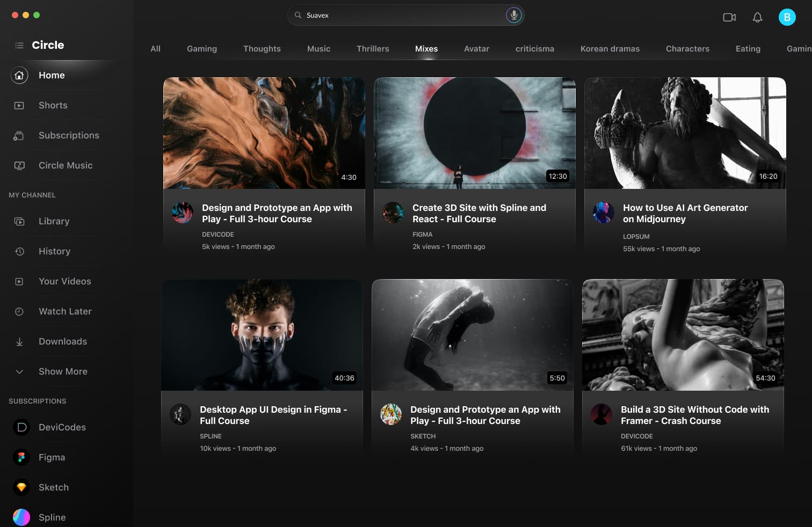Expand Show More in sidebar
The width and height of the screenshot is (812, 527).
coord(63,371)
